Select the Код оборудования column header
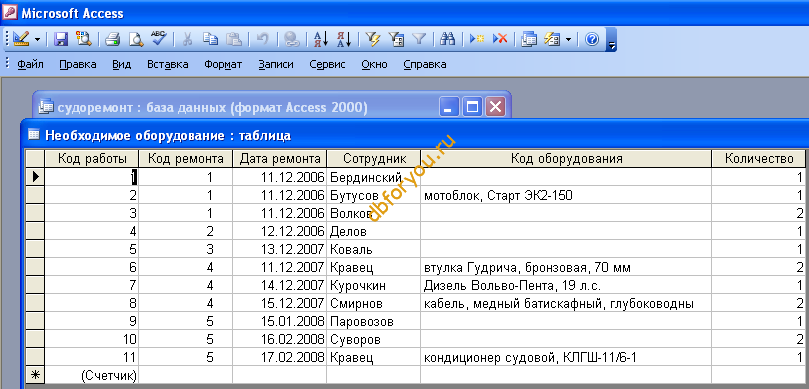 566,158
